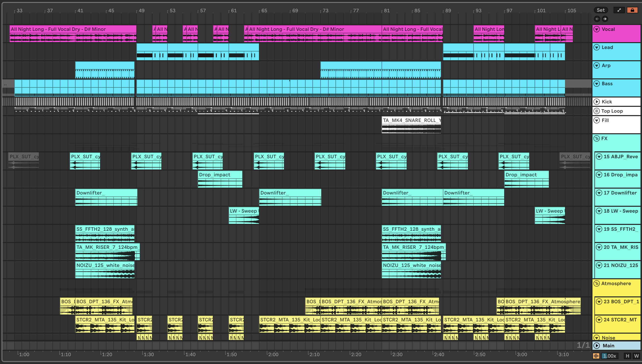Fold the Atmosphere group track icon
642x364 pixels.
click(x=597, y=283)
